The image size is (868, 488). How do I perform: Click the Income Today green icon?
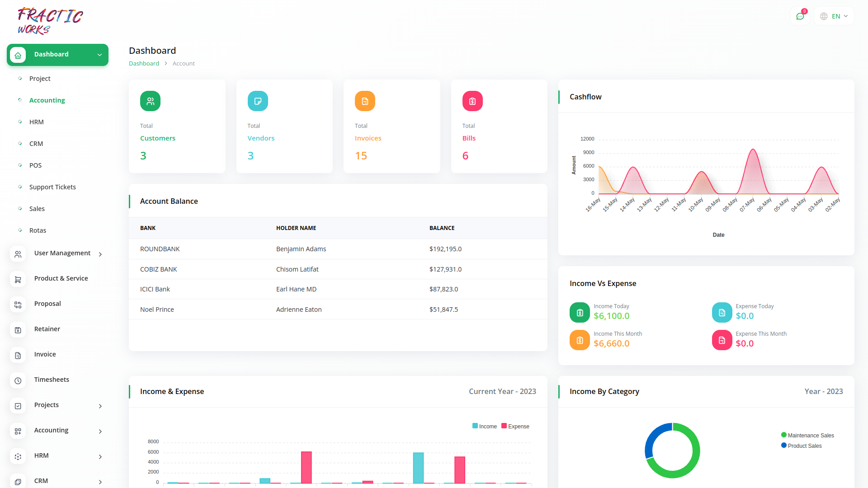pyautogui.click(x=579, y=312)
